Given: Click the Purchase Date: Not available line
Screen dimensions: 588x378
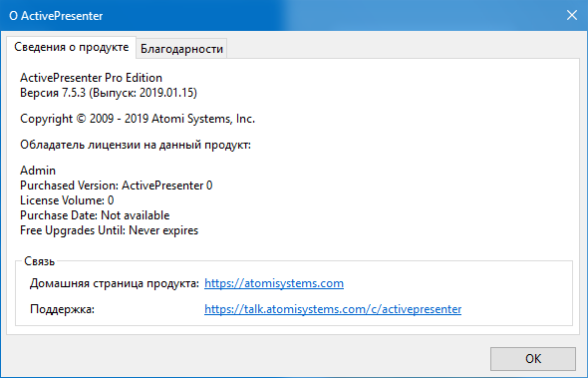Looking at the screenshot, I should pyautogui.click(x=95, y=215).
